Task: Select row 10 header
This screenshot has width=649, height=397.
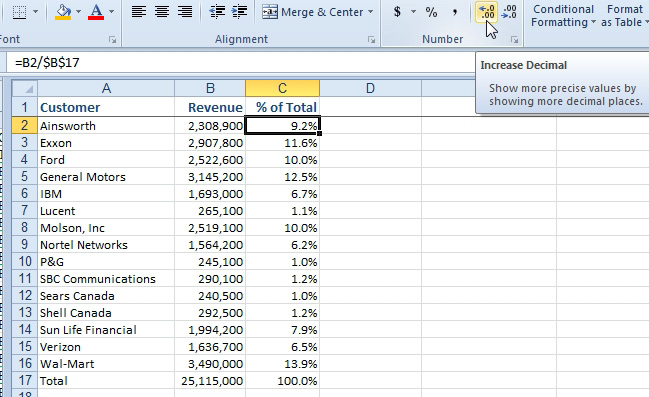Action: 24,262
